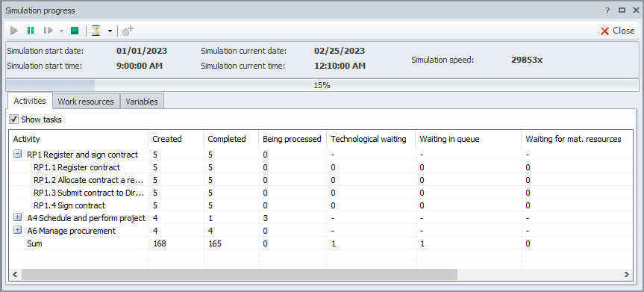Click the stopwatch with plus icon

click(128, 31)
